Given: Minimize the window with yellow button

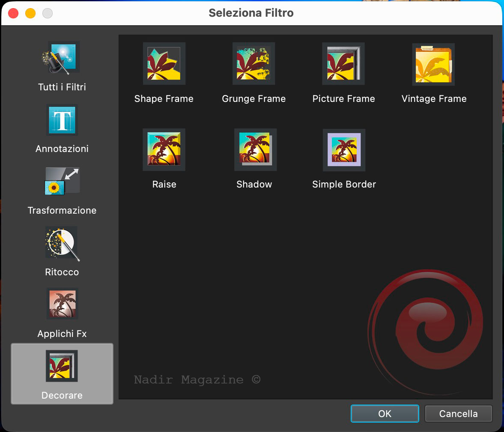Looking at the screenshot, I should tap(30, 13).
